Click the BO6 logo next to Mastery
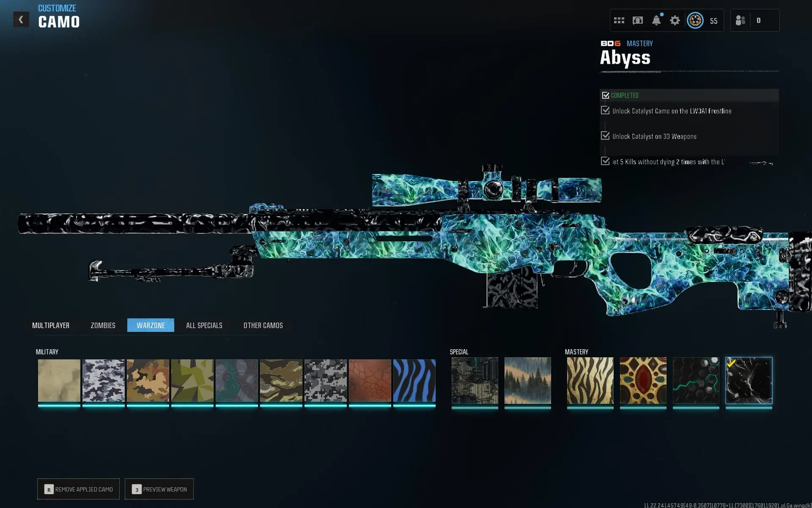This screenshot has width=812, height=508. pos(610,43)
